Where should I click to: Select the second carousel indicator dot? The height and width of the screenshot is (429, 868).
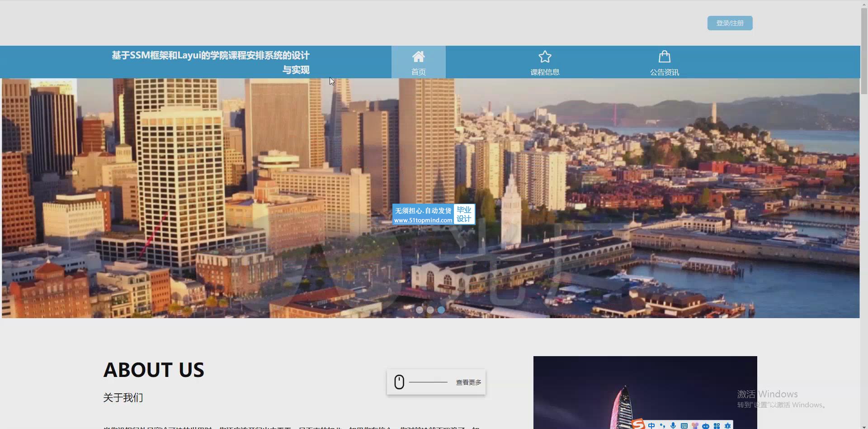[430, 310]
